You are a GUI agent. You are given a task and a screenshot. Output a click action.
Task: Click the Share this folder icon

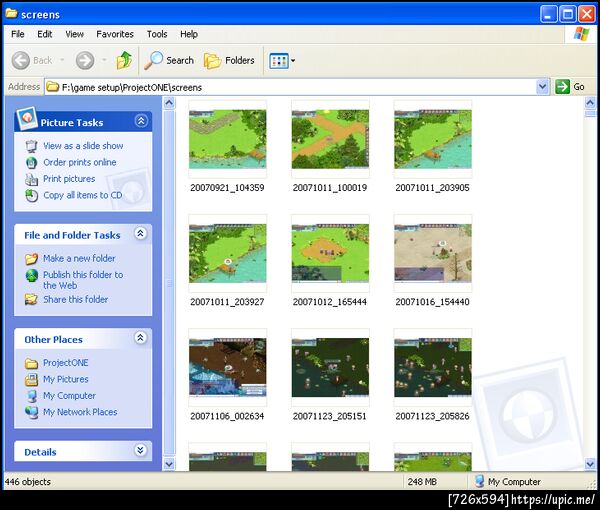coord(31,299)
